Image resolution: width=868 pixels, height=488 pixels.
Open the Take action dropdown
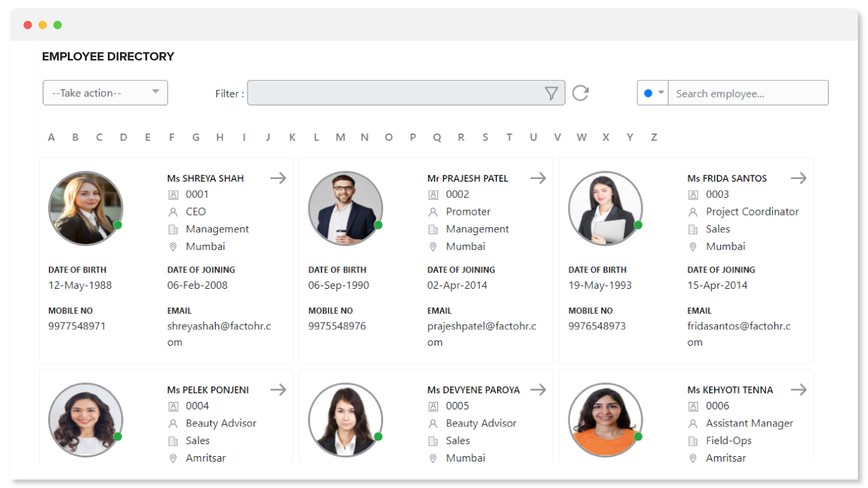tap(105, 93)
